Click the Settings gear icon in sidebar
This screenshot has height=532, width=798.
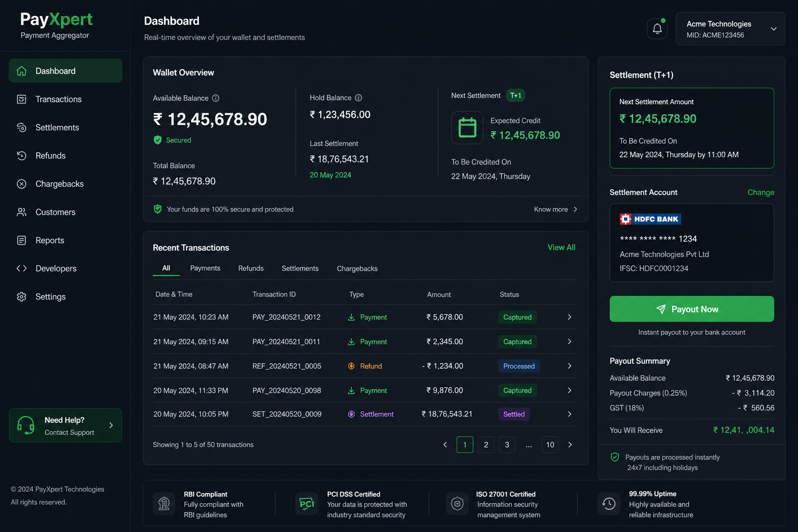(x=21, y=297)
